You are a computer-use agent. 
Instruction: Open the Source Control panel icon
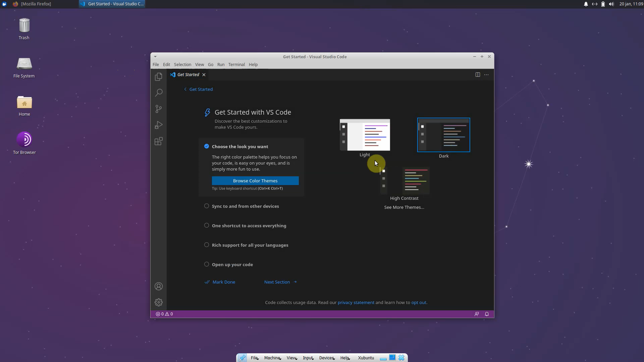click(x=158, y=109)
